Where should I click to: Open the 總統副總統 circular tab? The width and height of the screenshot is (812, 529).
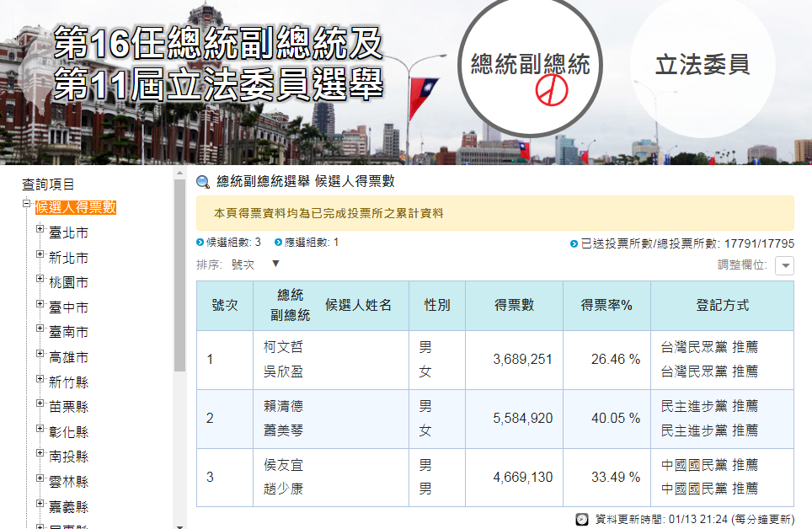pos(531,66)
